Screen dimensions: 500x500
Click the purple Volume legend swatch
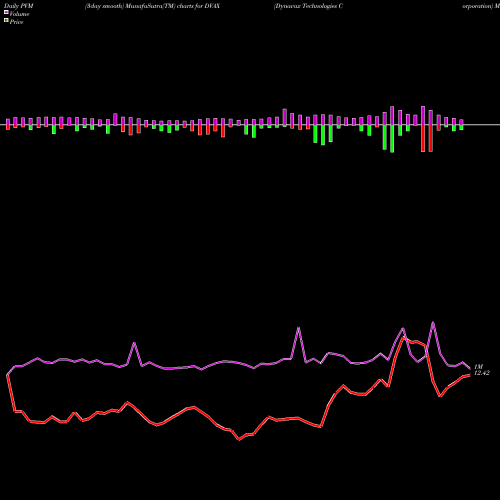pyautogui.click(x=6, y=12)
